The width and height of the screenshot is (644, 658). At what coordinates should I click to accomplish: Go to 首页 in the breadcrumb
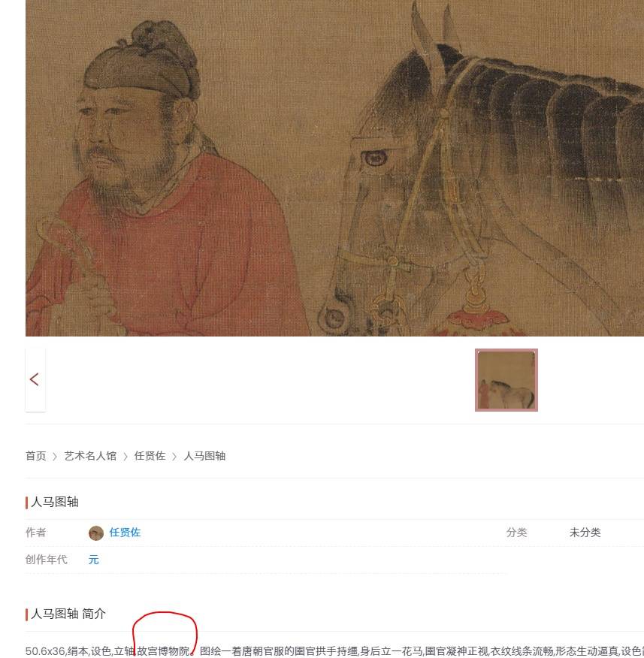point(35,456)
